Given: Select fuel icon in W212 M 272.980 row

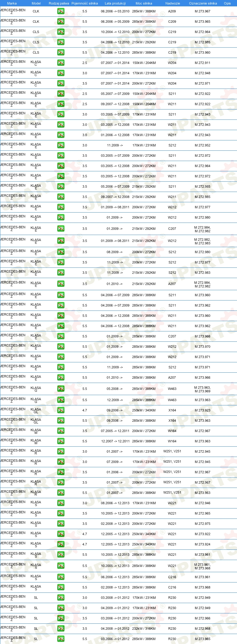Looking at the screenshot, I should (x=61, y=217).
